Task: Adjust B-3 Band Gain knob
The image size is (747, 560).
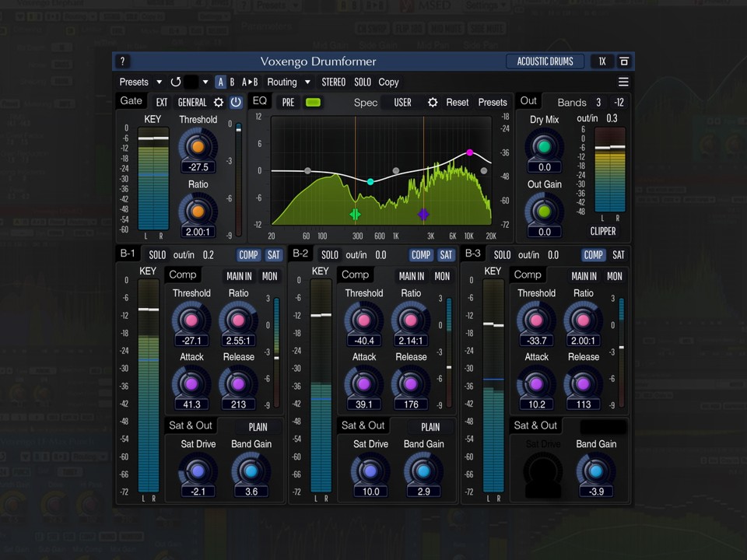Action: (x=596, y=471)
